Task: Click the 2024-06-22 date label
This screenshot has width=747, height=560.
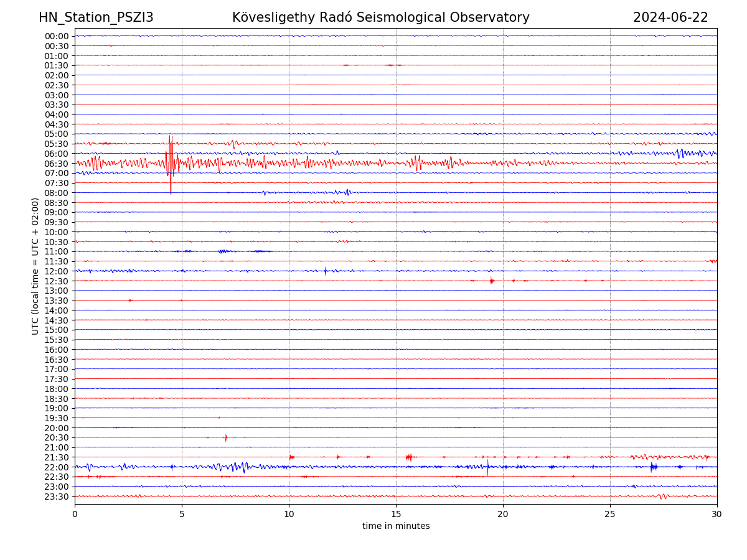Action: (670, 17)
